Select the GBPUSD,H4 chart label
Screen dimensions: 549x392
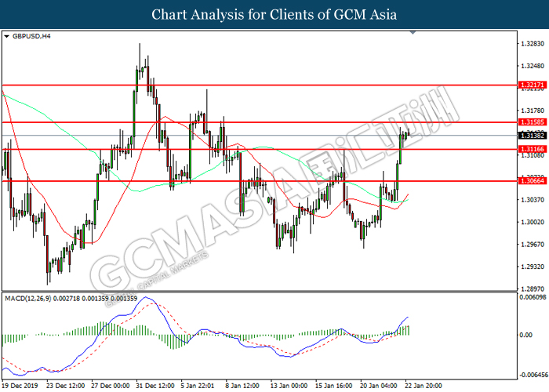coord(31,36)
